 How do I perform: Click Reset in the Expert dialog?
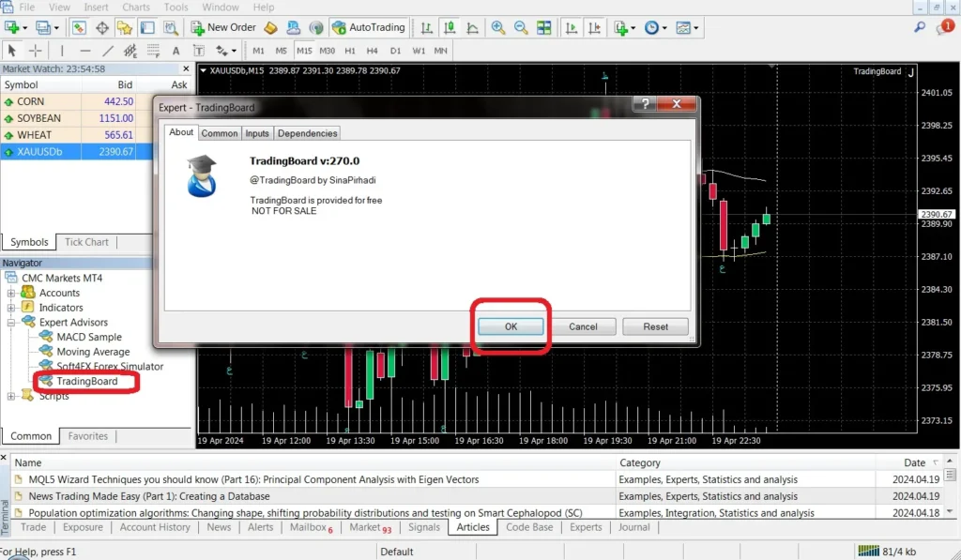655,326
